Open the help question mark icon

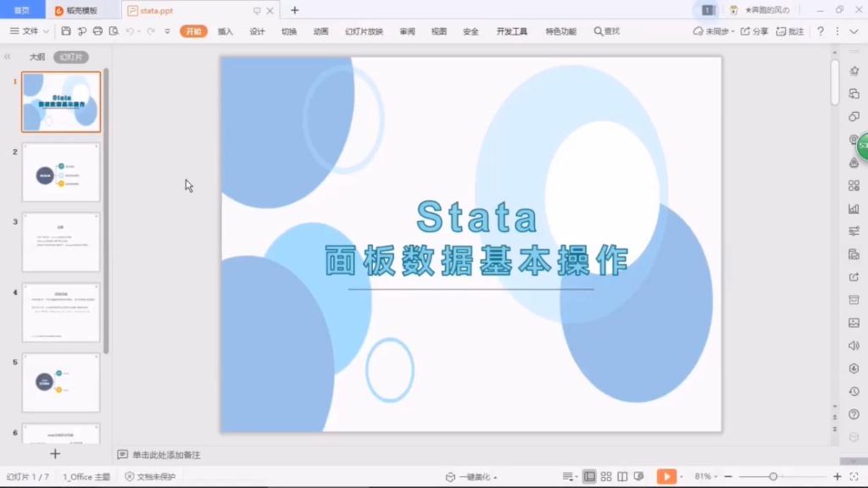[x=820, y=31]
